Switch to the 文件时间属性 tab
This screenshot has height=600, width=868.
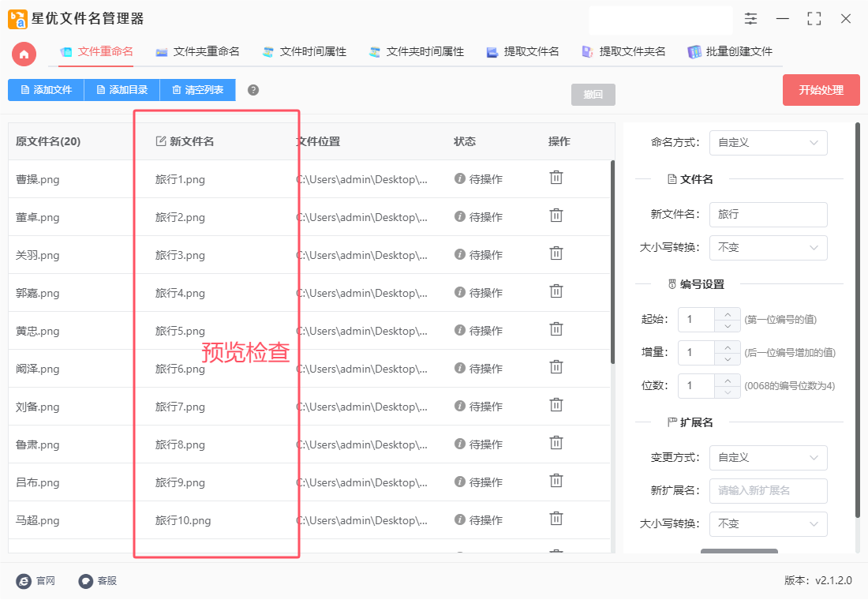(x=305, y=52)
